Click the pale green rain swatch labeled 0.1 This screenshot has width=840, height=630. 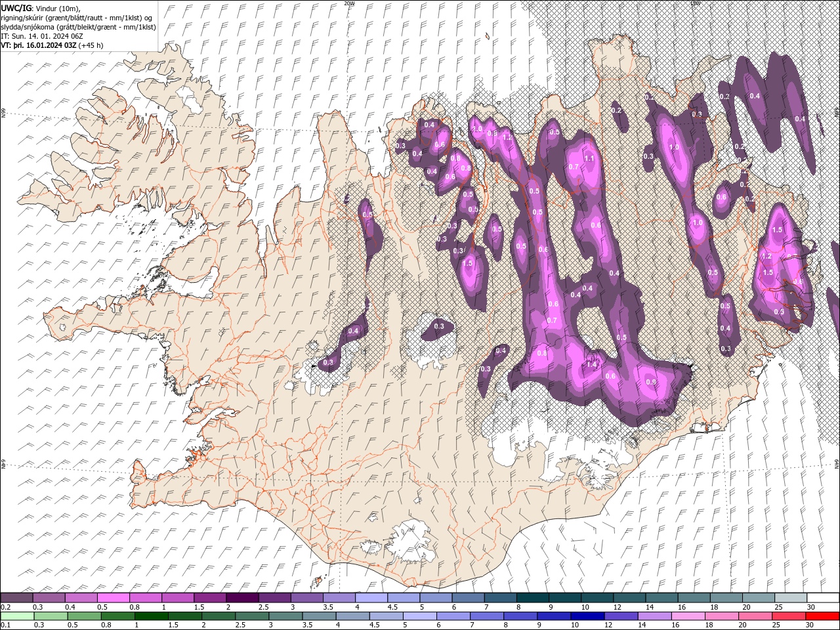(x=17, y=616)
